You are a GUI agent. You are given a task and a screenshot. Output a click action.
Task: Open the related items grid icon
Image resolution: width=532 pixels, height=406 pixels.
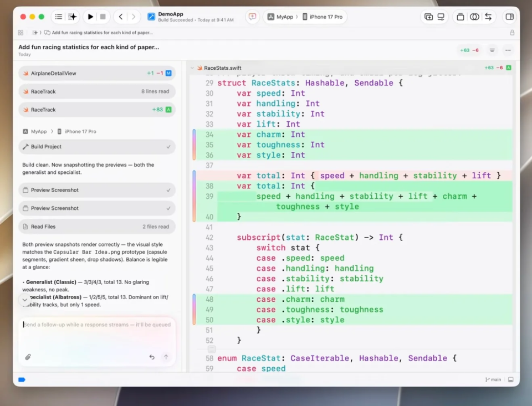point(21,33)
